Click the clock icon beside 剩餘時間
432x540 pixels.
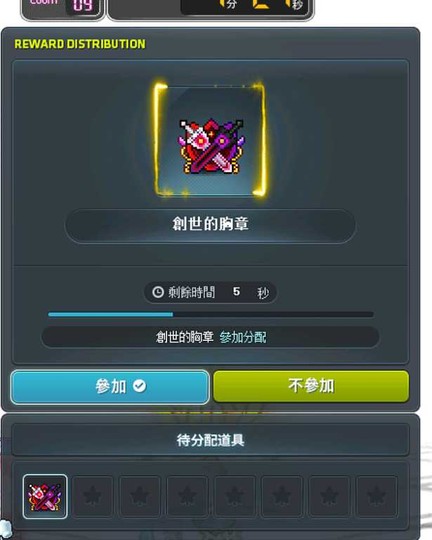click(x=158, y=292)
